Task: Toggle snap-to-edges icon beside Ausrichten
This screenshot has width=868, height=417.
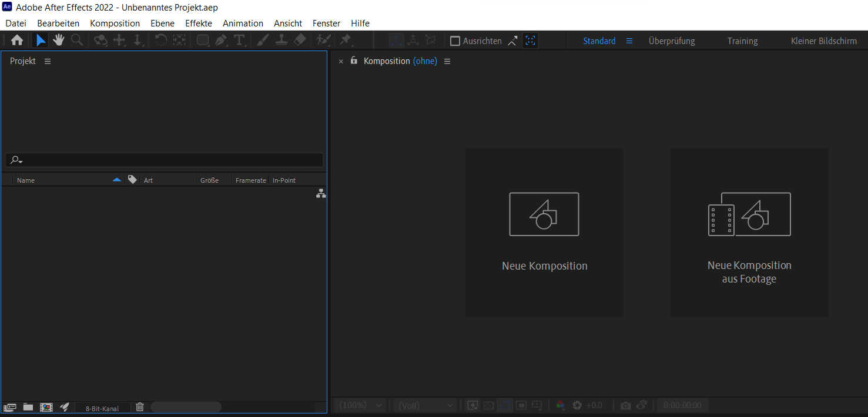Action: [513, 41]
